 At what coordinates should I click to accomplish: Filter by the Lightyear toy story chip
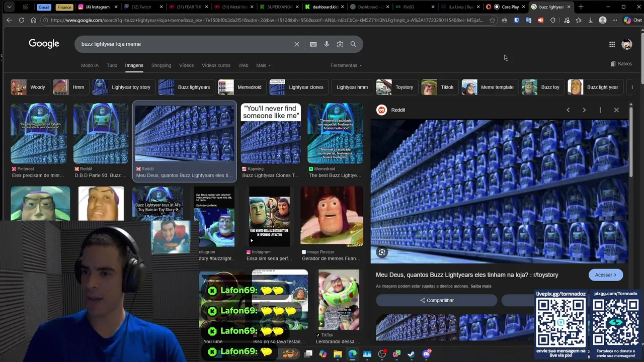point(123,87)
